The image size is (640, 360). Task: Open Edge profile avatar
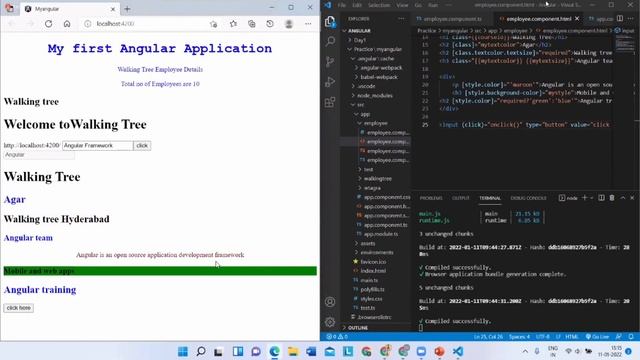[x=289, y=24]
